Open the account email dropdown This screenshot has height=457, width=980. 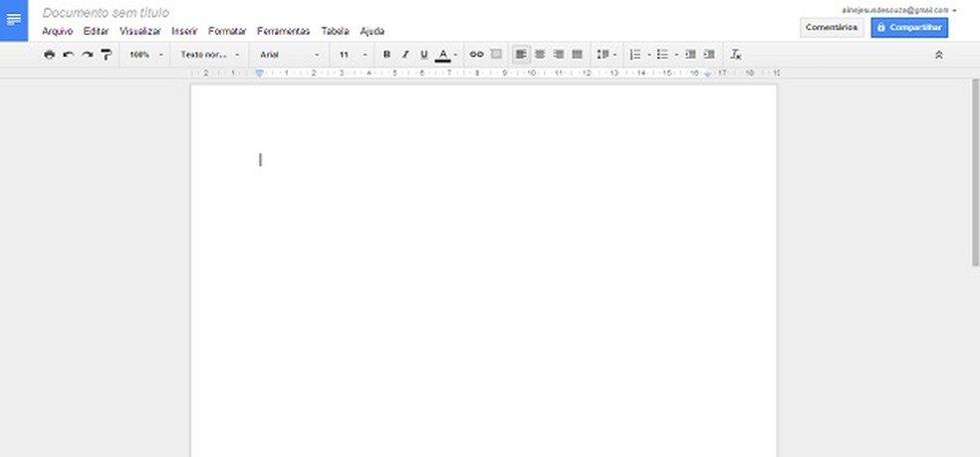coord(898,10)
